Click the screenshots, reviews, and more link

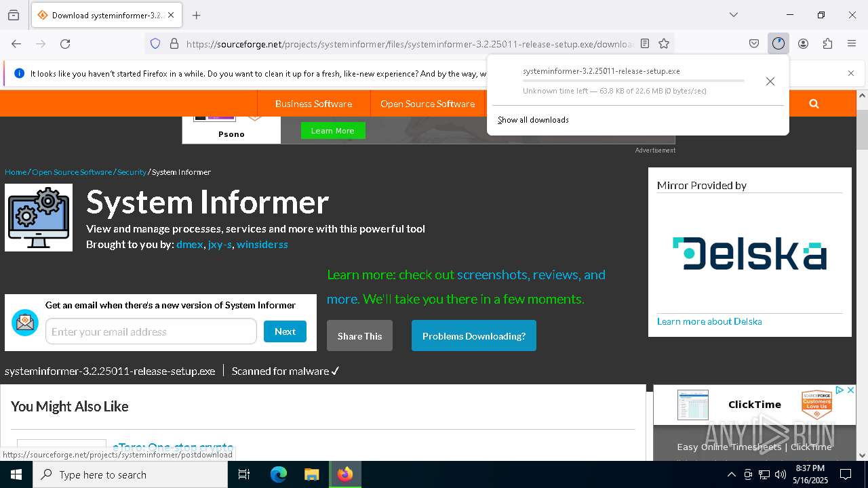tap(466, 287)
